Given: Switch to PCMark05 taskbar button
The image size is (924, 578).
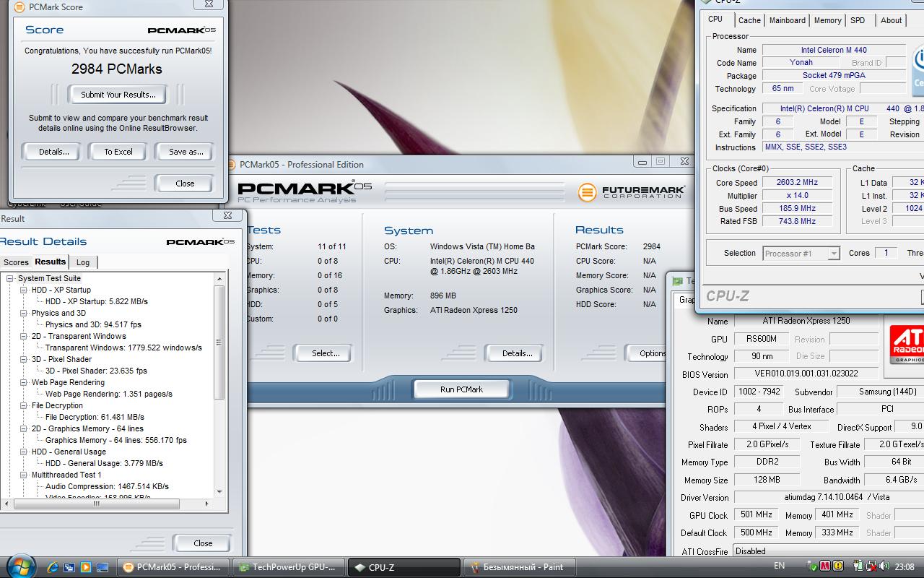Looking at the screenshot, I should (173, 567).
